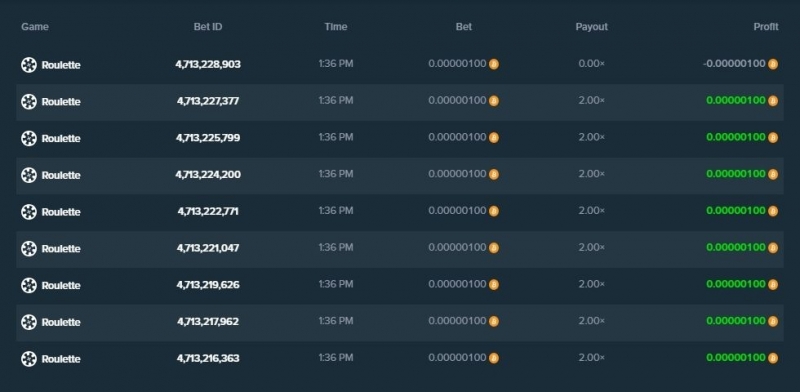Click bitcoin icon beside profit in row 4,713,222,771
This screenshot has width=800, height=392.
773,211
